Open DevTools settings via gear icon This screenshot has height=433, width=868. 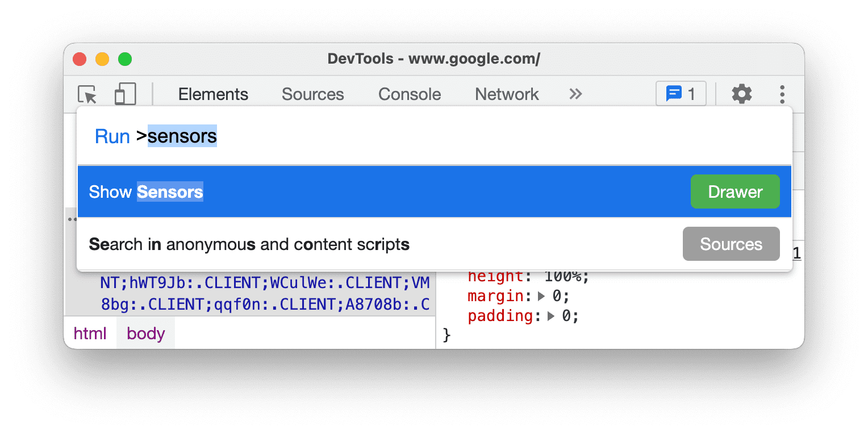[x=741, y=94]
